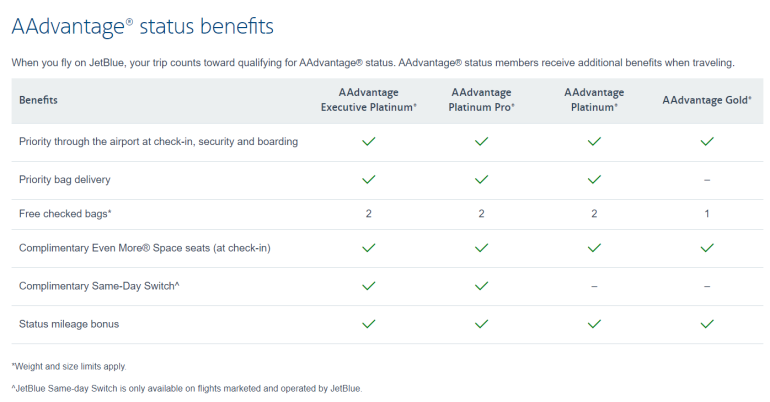
Task: Click AAdvantage status benefits heading
Action: pyautogui.click(x=142, y=27)
